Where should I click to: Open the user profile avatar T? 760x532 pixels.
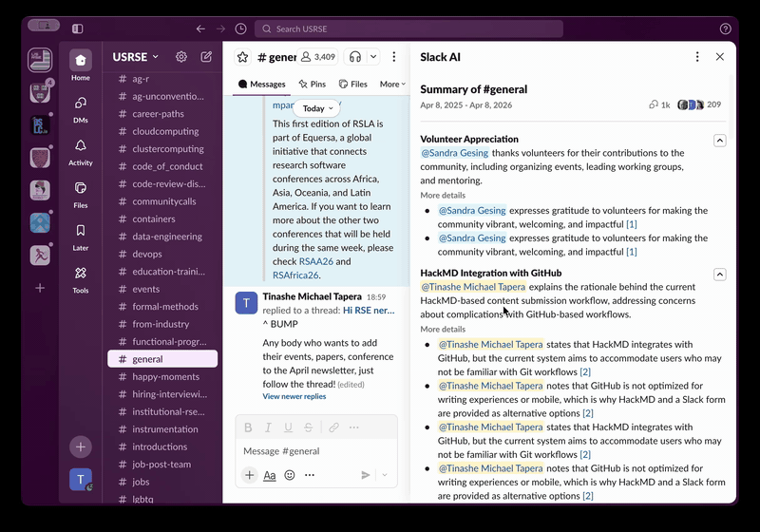[81, 480]
